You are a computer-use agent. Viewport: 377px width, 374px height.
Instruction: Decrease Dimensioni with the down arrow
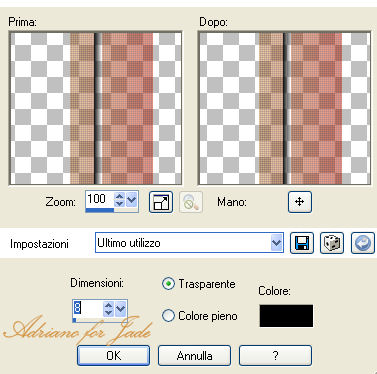click(x=108, y=312)
